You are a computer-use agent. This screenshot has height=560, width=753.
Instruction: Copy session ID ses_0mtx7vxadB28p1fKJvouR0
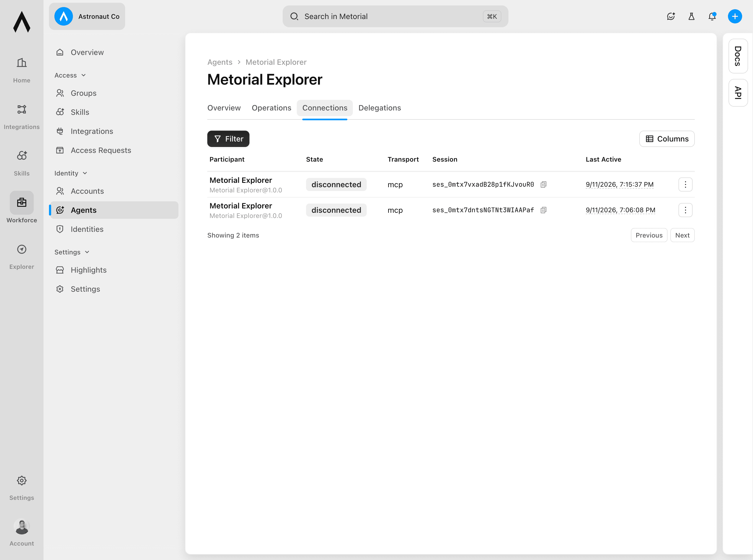point(543,184)
